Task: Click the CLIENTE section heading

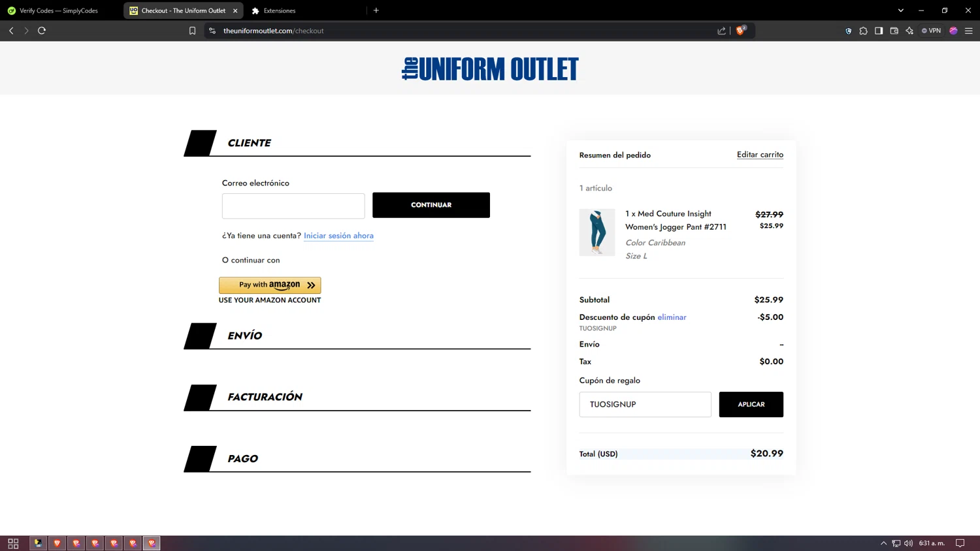Action: (x=249, y=143)
